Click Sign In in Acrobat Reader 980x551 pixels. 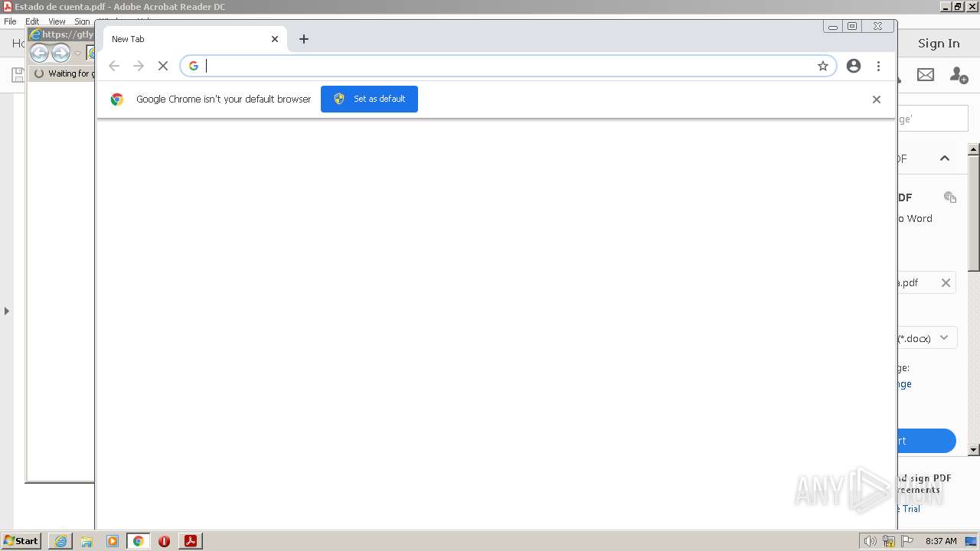pos(939,44)
